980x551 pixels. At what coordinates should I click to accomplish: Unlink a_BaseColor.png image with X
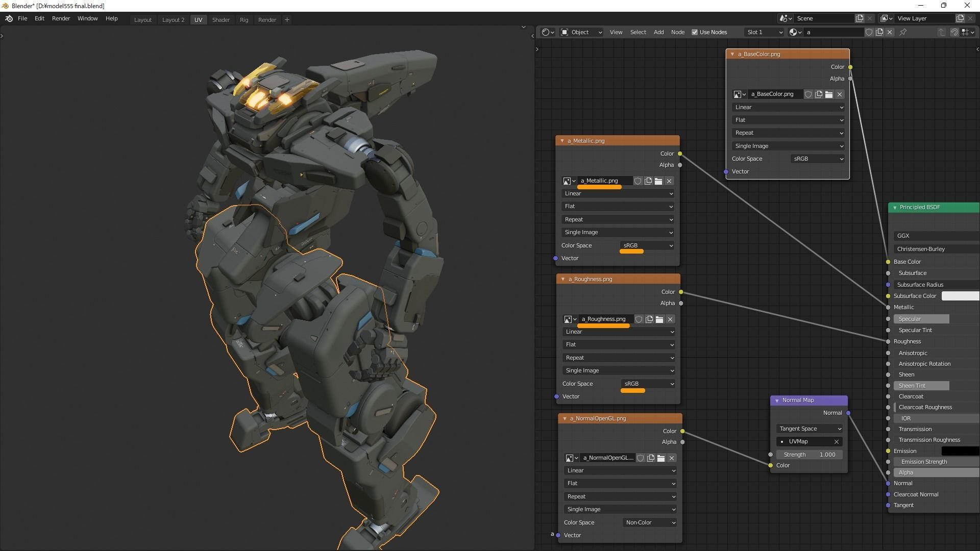tap(840, 94)
